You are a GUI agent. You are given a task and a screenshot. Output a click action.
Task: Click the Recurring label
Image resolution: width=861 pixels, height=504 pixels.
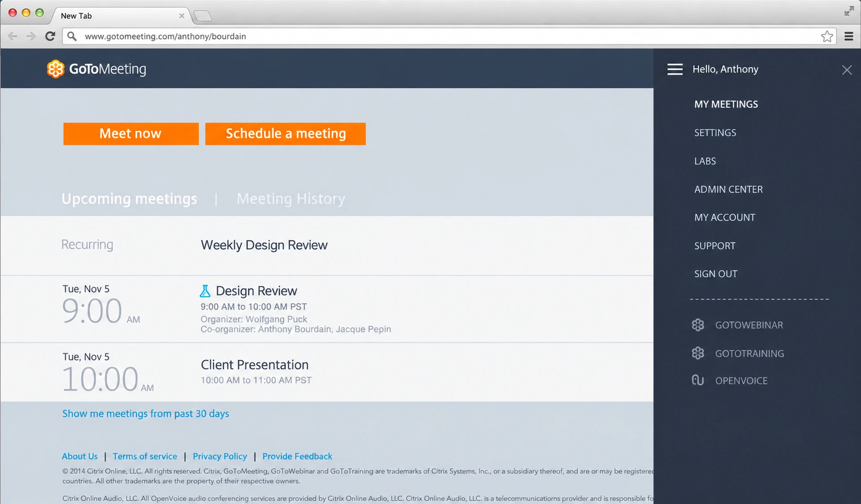click(87, 245)
